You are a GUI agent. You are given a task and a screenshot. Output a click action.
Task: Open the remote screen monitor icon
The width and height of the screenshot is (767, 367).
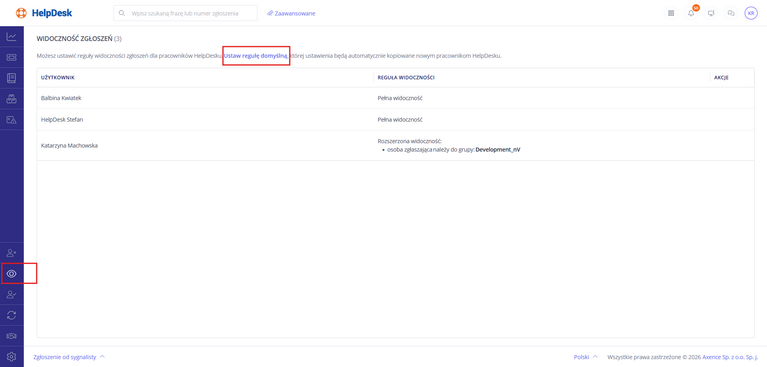tap(711, 13)
